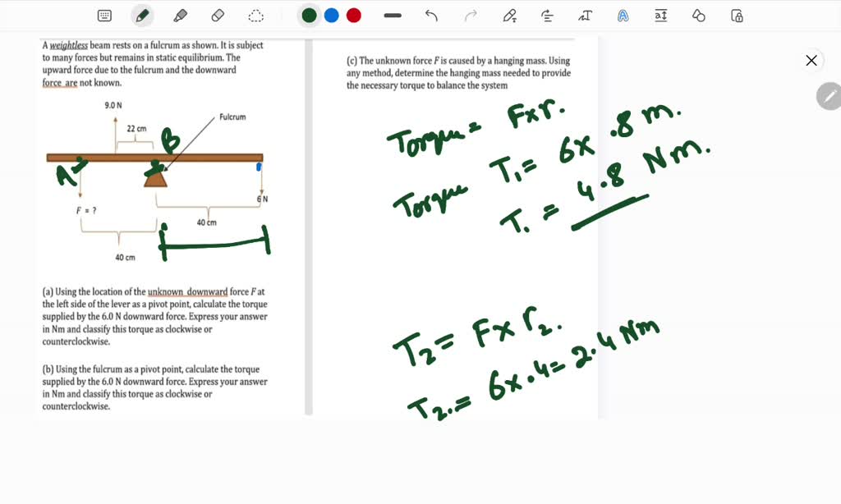Select the highlighter tool
Screen dimensions: 841x504
[x=180, y=16]
